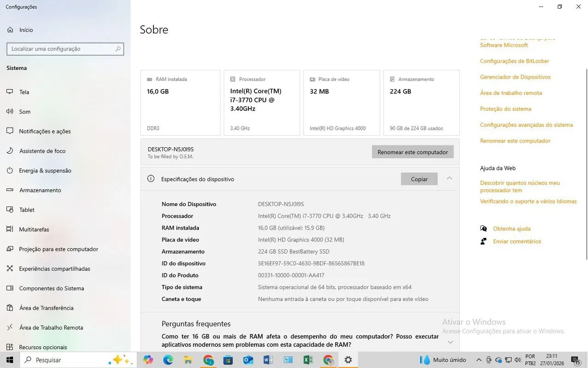Viewport: 588px width, 368px height.
Task: Click the Enviar comentários feedback icon
Action: click(x=483, y=241)
